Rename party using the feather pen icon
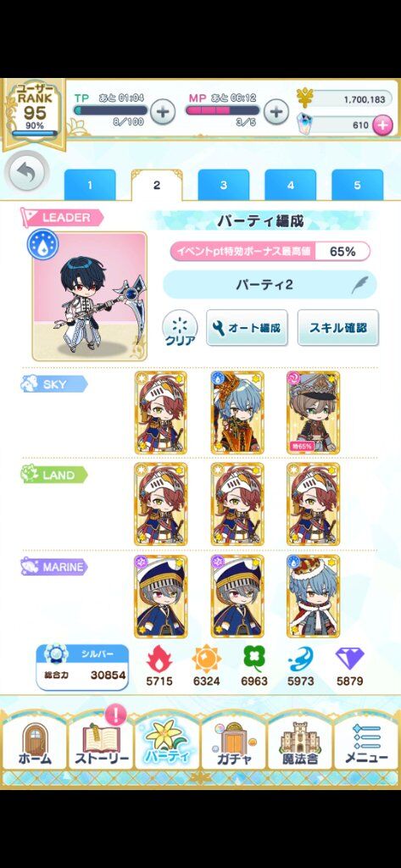The height and width of the screenshot is (868, 401). coord(359,285)
